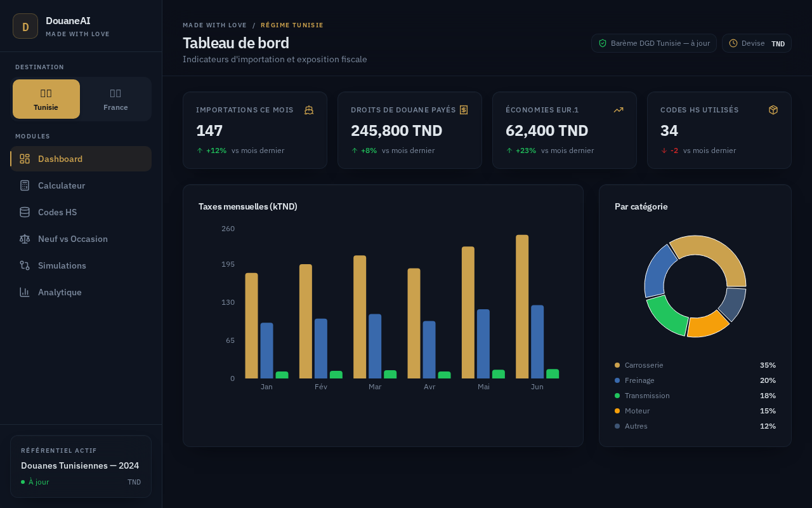This screenshot has height=508, width=812.
Task: Click Douanes Tunisiennes — 2024 referential
Action: tap(80, 465)
